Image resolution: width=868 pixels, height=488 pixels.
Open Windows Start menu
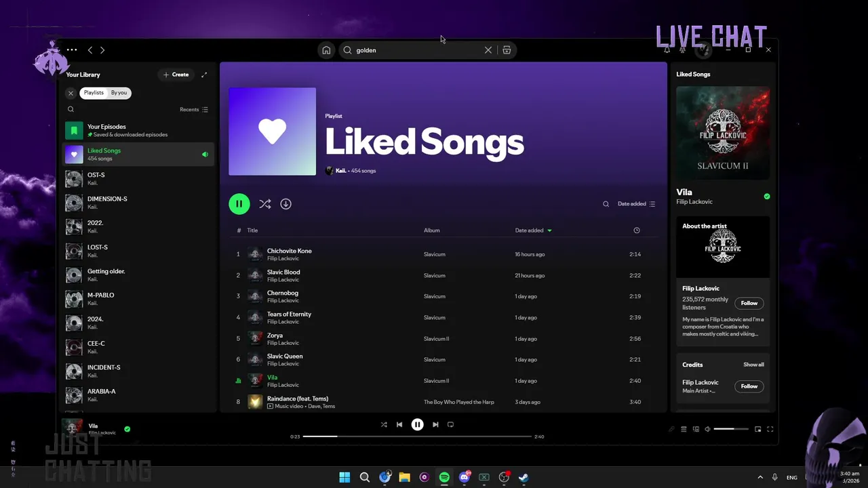tap(344, 477)
